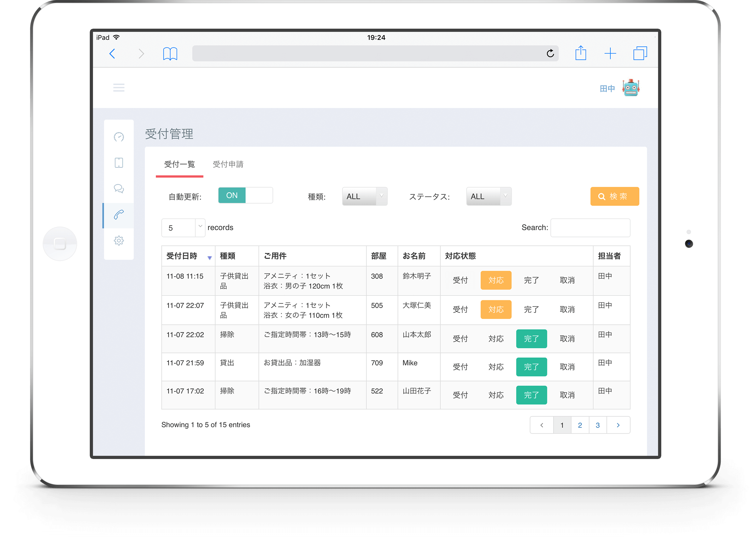Image resolution: width=756 pixels, height=540 pixels.
Task: Open the settings gear sidebar icon
Action: coord(119,241)
